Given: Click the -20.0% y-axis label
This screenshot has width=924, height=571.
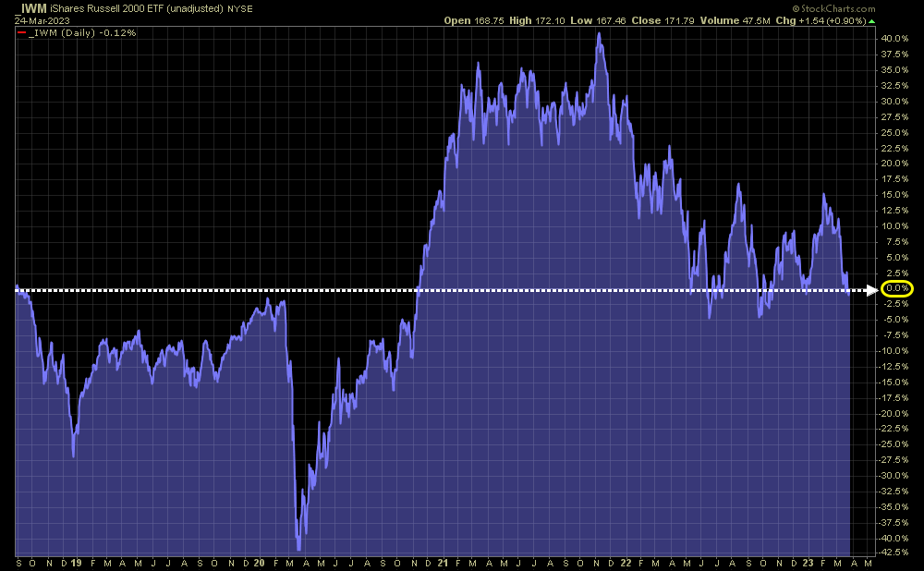Looking at the screenshot, I should coord(894,413).
